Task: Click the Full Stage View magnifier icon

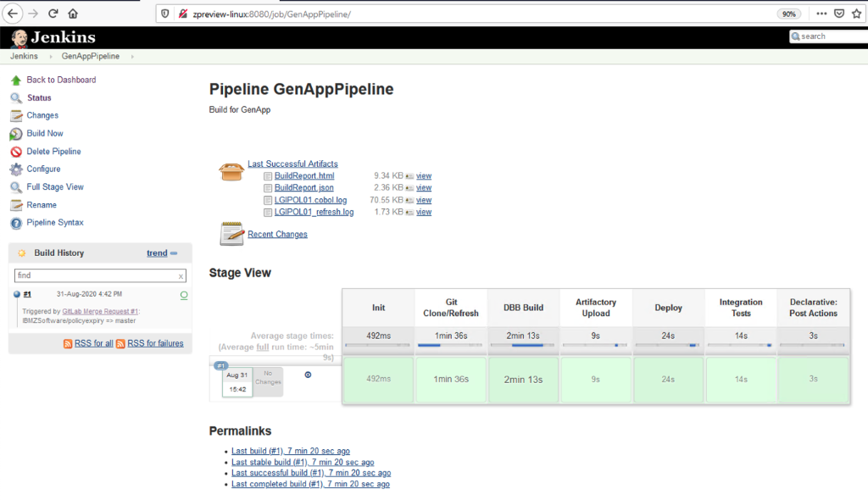Action: (x=16, y=187)
